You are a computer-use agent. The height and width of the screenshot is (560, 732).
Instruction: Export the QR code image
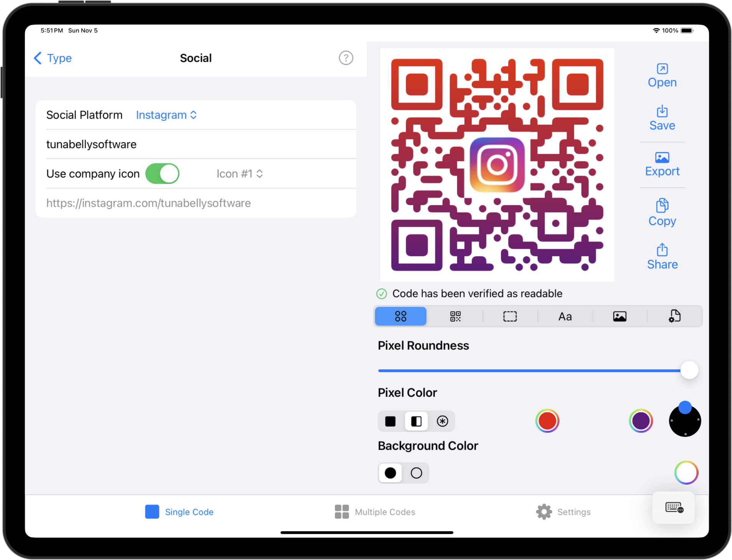pos(662,165)
